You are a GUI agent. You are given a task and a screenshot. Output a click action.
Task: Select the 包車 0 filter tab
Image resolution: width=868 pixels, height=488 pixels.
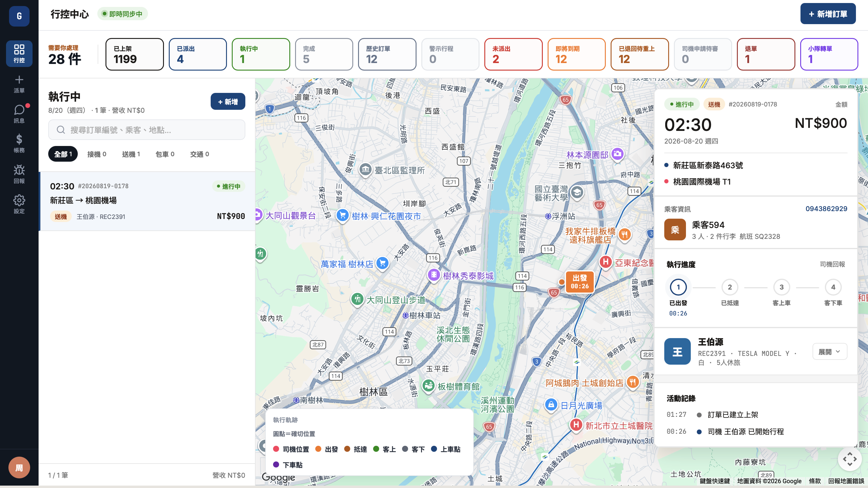pos(165,154)
